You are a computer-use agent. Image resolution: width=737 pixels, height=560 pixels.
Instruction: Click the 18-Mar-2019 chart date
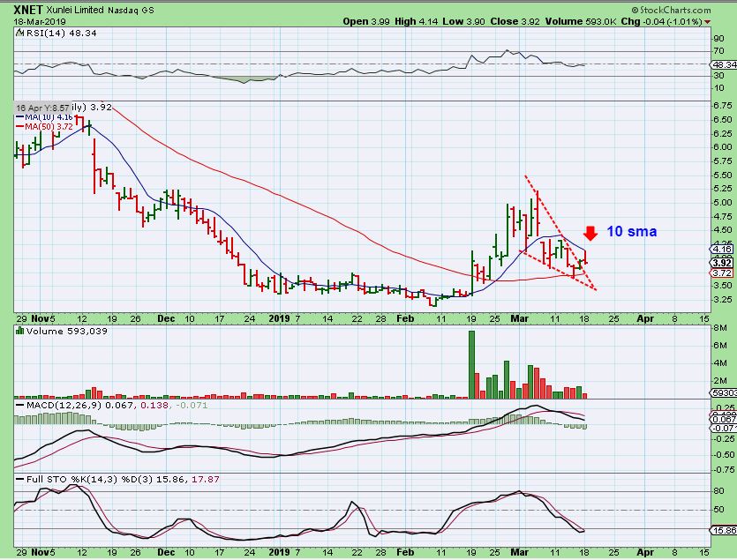(x=40, y=22)
